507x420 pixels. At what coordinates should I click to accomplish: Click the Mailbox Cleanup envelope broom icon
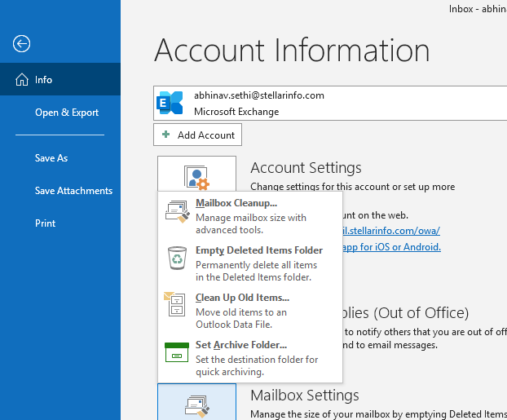coord(177,211)
